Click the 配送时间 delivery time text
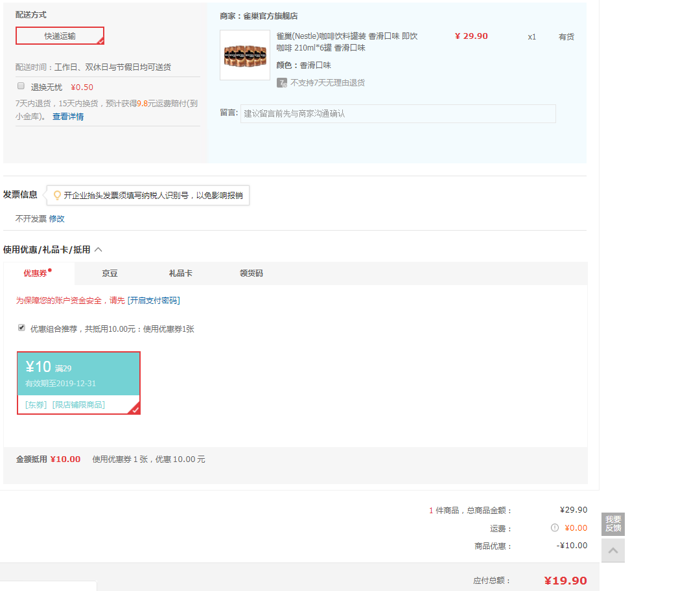This screenshot has height=591, width=700. (93, 67)
